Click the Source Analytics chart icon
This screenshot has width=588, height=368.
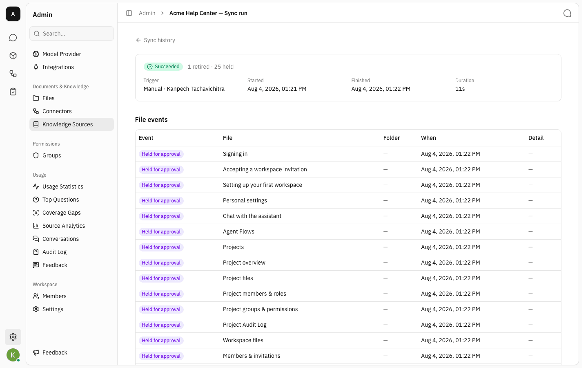coord(36,226)
